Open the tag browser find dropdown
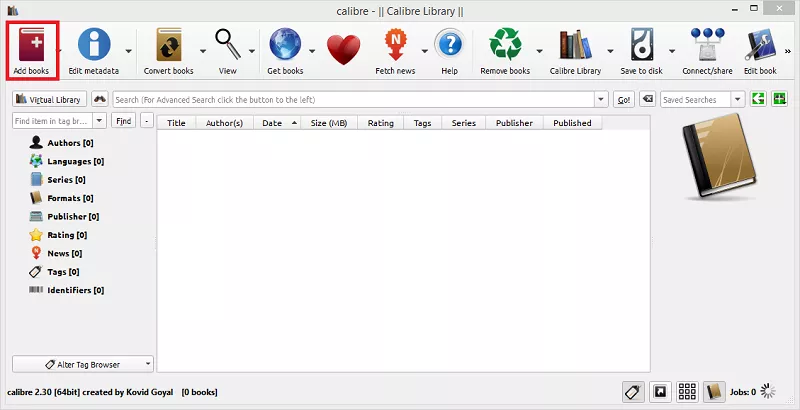 (x=99, y=121)
